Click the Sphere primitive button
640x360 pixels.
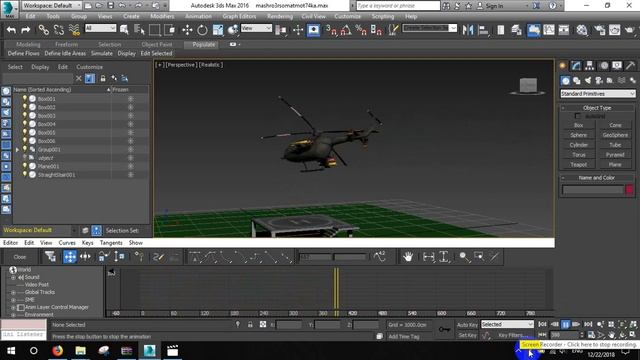coord(578,135)
